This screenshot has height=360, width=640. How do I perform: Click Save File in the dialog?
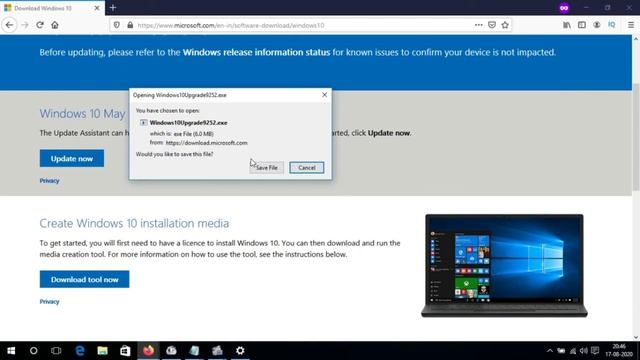[x=267, y=167]
